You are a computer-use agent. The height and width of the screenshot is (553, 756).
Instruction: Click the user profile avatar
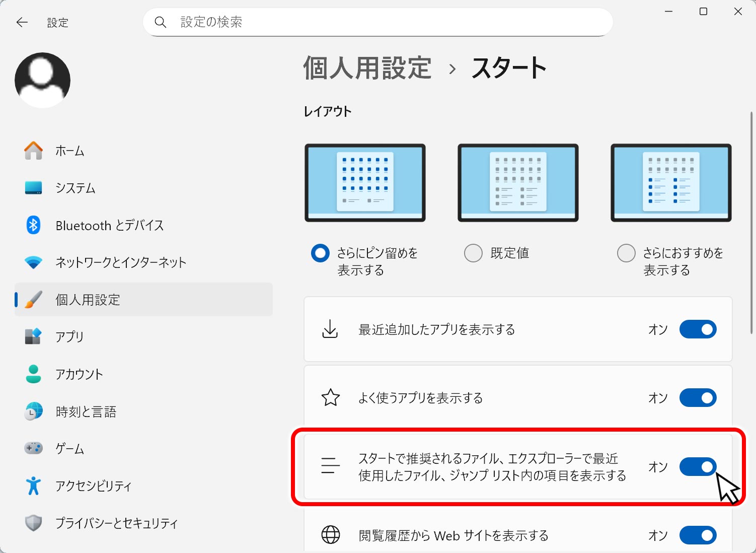point(43,80)
